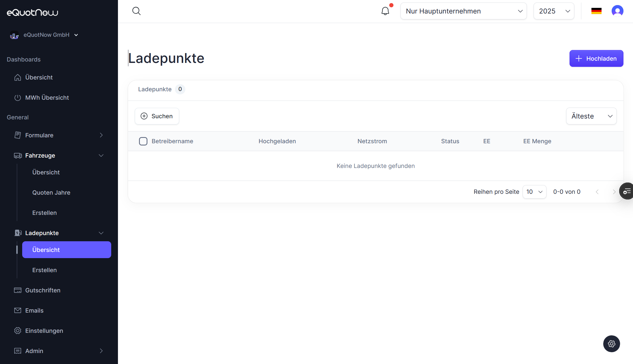Open Gutschriften in sidebar
Image resolution: width=633 pixels, height=364 pixels.
[43, 290]
